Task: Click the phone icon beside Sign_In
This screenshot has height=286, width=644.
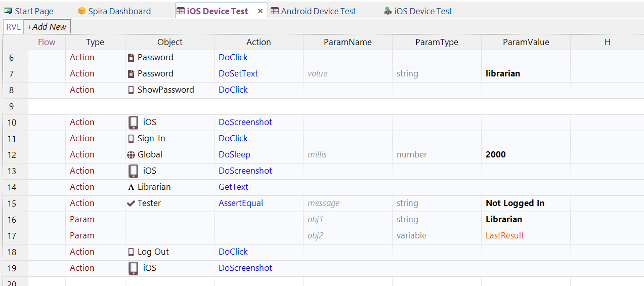Action: point(132,139)
